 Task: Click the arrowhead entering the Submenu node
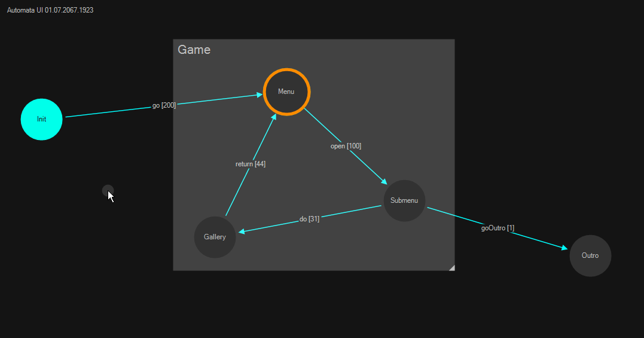point(384,181)
